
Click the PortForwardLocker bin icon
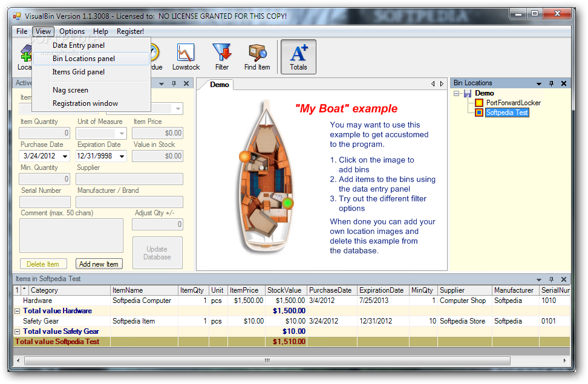[x=479, y=103]
